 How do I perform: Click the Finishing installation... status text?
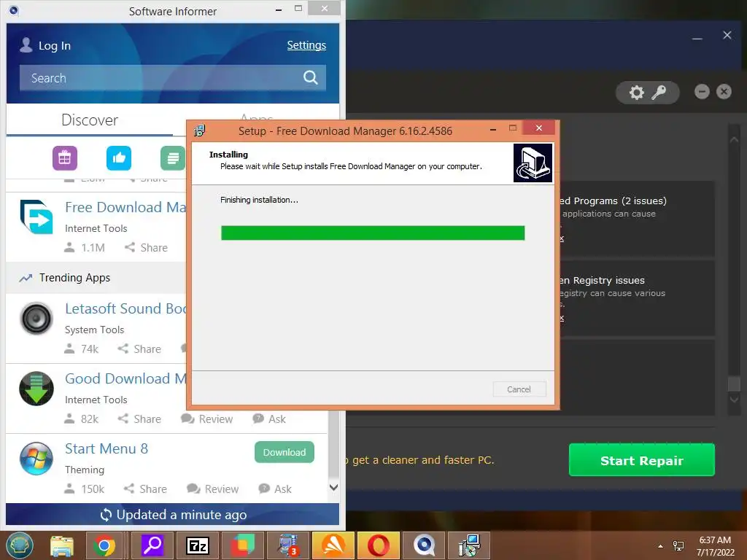click(x=259, y=200)
